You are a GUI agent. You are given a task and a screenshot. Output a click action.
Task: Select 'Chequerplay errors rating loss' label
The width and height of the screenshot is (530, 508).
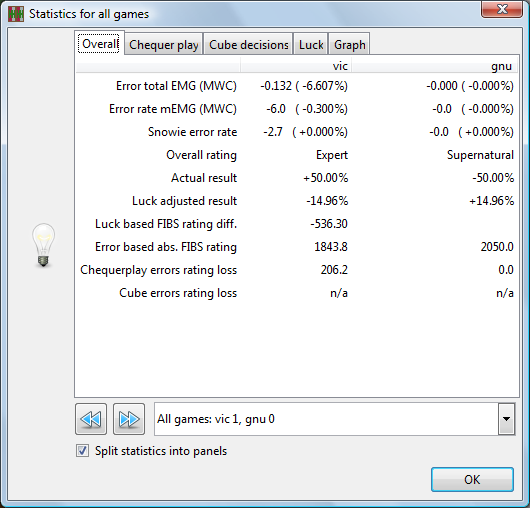159,270
